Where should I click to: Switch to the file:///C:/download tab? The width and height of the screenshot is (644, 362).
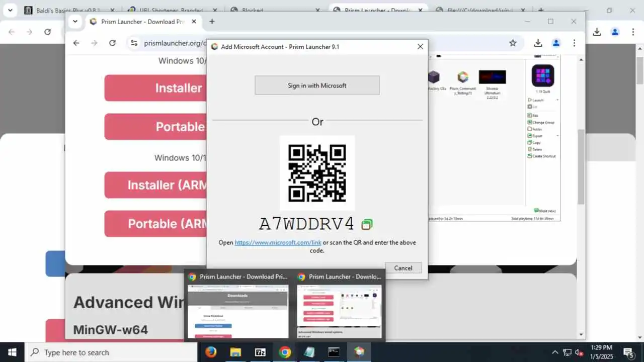480,10
